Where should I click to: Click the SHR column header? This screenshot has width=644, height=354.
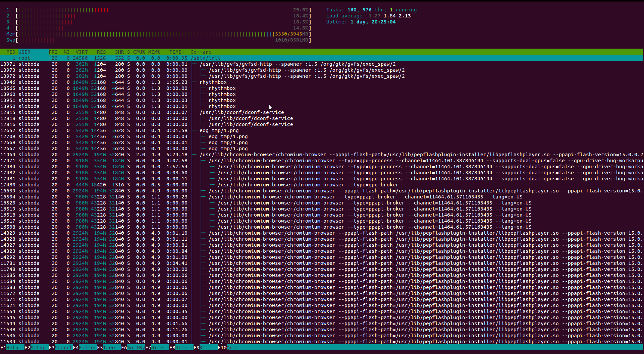pos(119,52)
